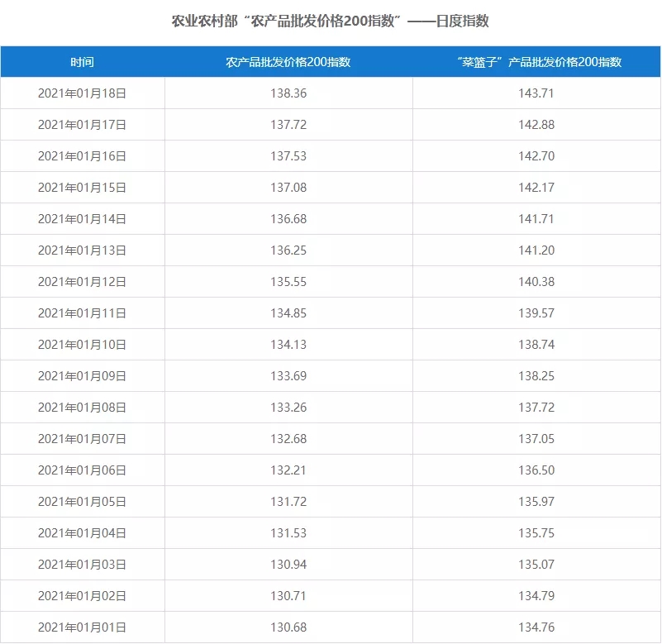Viewport: 662px width, 644px height.
Task: Click the cell containing 134.85
Action: coord(288,313)
